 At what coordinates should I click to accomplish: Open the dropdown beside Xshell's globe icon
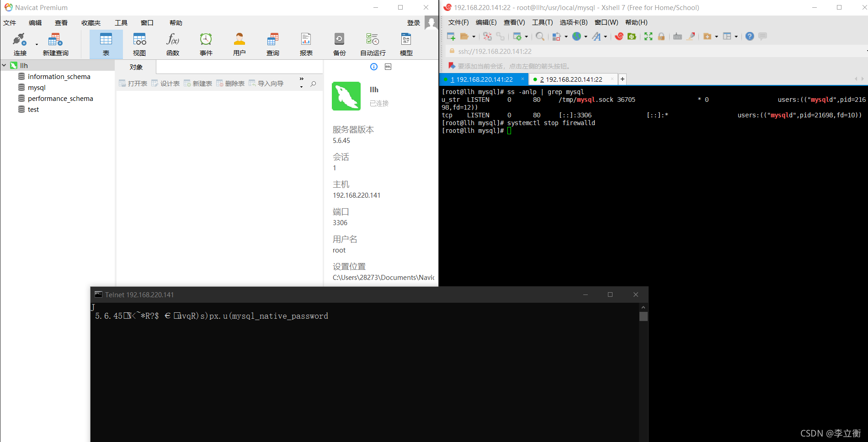coord(586,37)
